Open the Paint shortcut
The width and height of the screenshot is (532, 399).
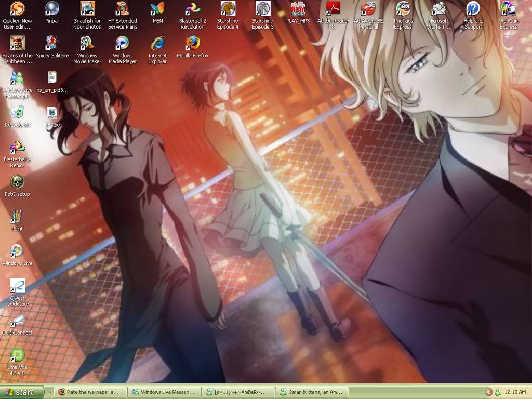17,220
